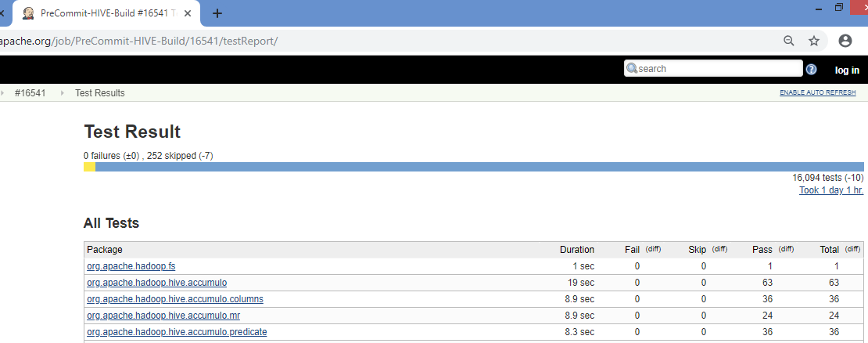The height and width of the screenshot is (343, 868).
Task: Expand breadcrumb arrow before Test Results
Action: [x=63, y=92]
